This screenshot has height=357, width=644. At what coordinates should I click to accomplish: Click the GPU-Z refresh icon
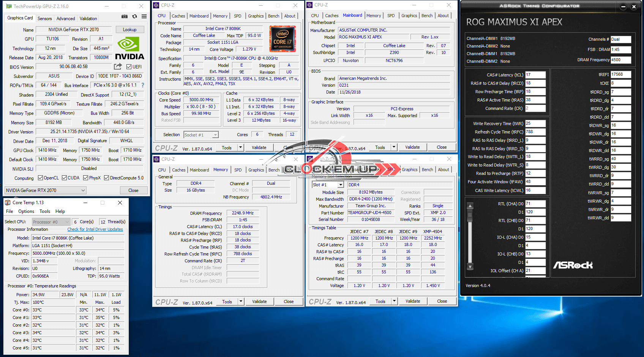click(x=134, y=17)
